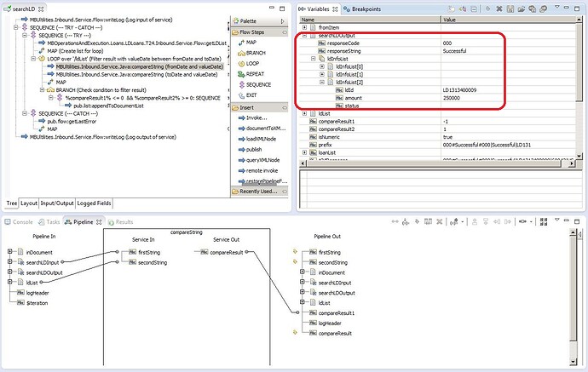The image size is (588, 372).
Task: Click the open-folder restore icon in Variables toolbar
Action: pos(521,9)
